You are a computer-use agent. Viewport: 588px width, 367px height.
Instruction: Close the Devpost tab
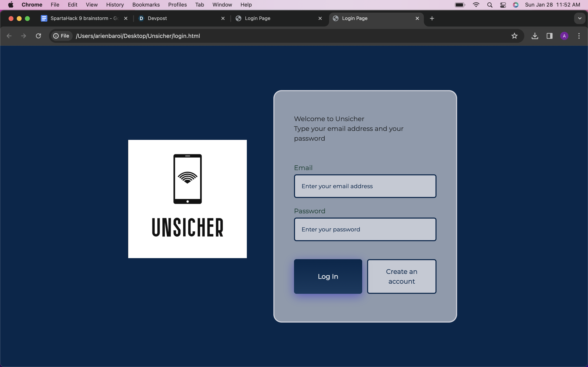(x=223, y=18)
